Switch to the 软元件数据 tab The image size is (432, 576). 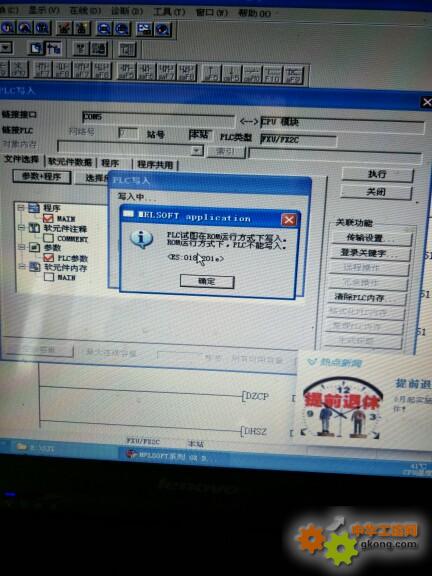[x=70, y=162]
